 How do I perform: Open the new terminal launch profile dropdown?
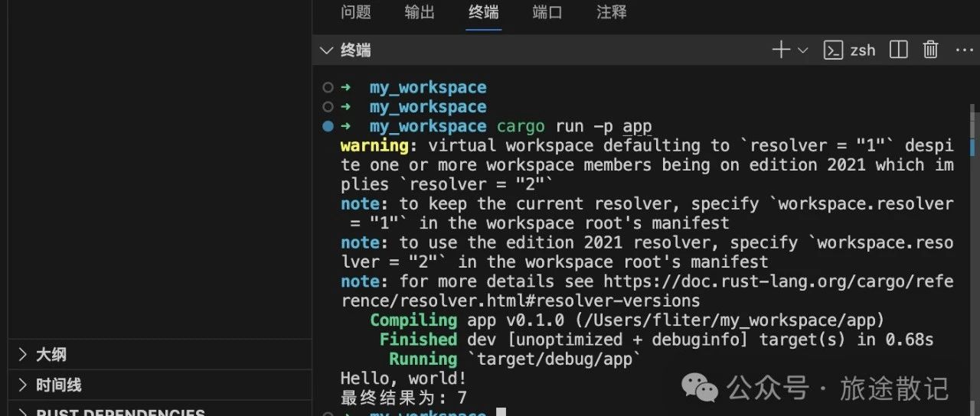(802, 50)
